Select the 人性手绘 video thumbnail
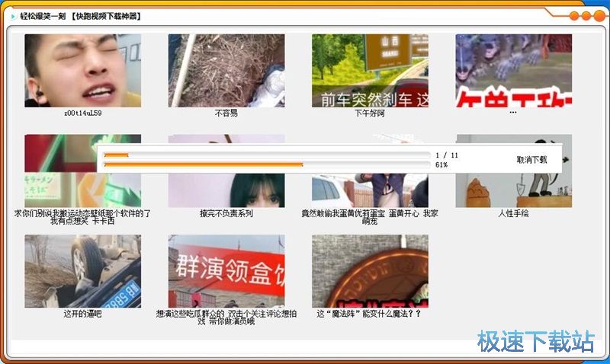The width and height of the screenshot is (610, 364). [513, 190]
